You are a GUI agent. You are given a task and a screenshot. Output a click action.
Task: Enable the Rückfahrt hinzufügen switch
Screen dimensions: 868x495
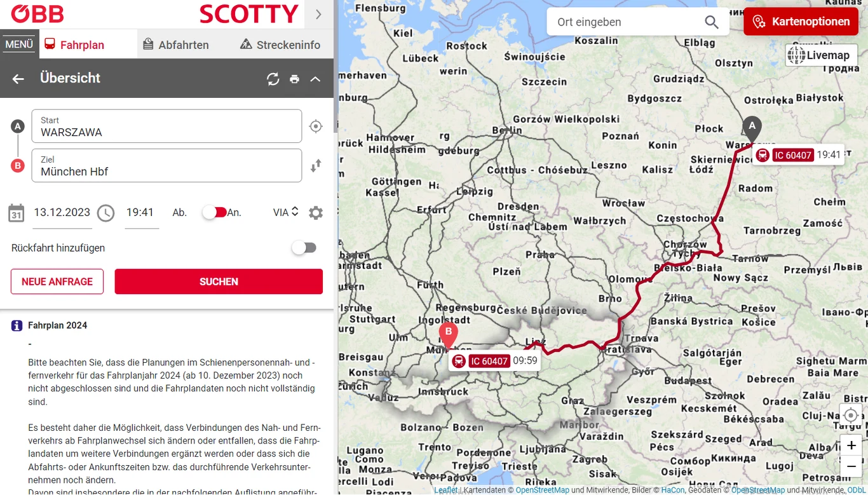tap(304, 248)
